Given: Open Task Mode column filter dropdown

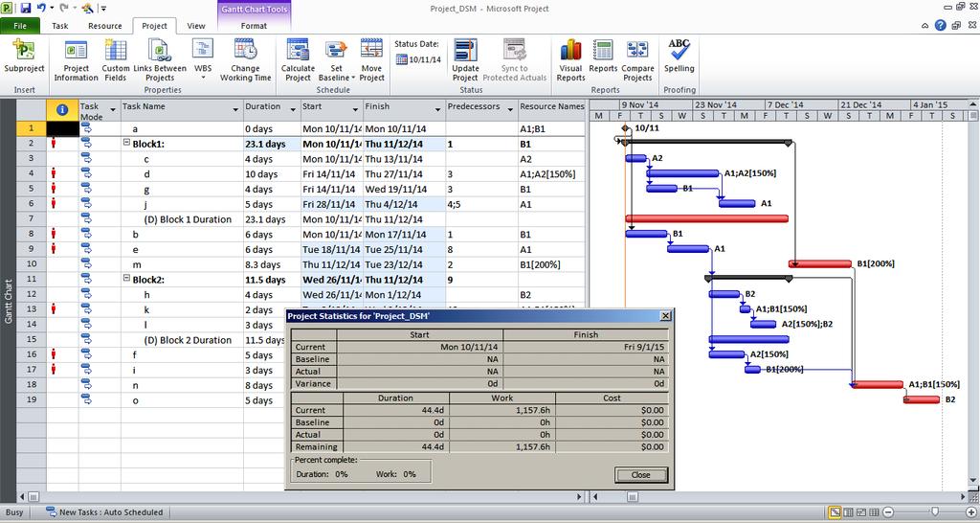Looking at the screenshot, I should (x=113, y=109).
